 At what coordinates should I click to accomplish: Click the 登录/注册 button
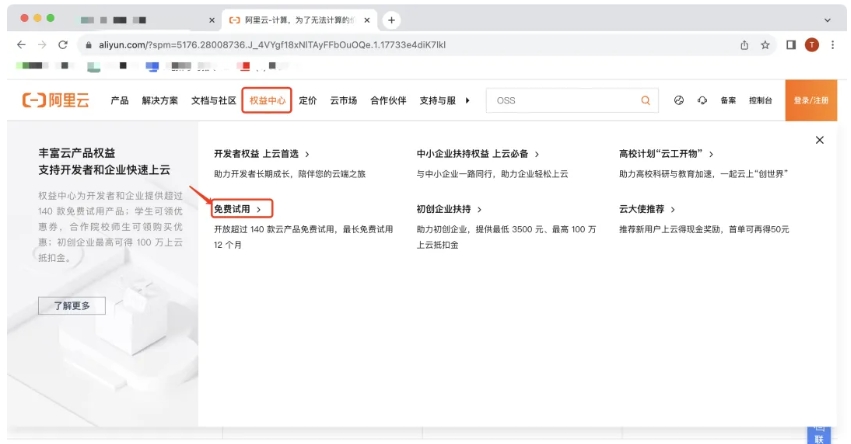tap(811, 100)
